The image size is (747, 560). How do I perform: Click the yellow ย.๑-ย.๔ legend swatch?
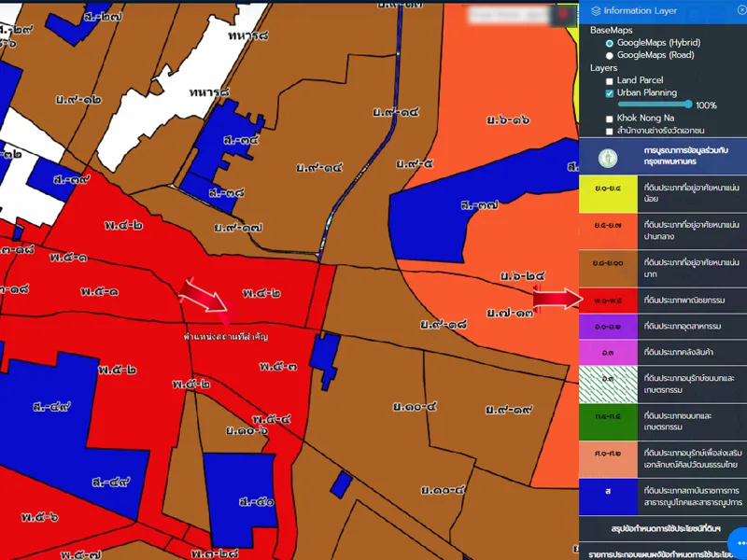pyautogui.click(x=607, y=192)
